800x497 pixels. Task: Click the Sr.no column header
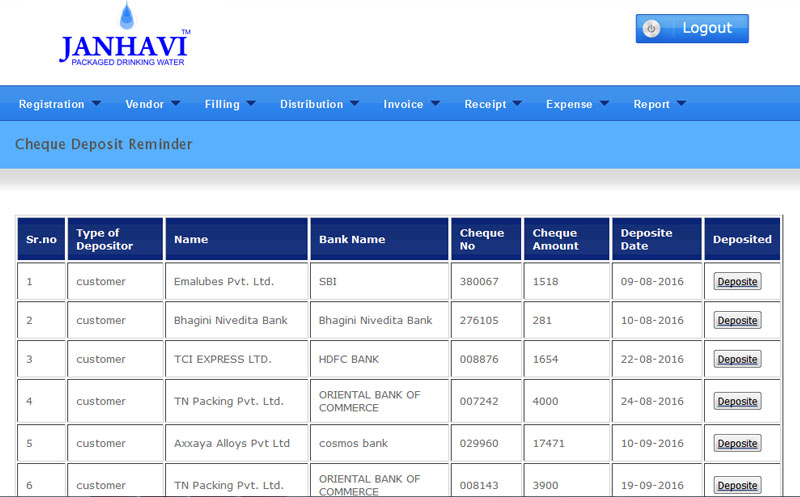click(x=41, y=239)
